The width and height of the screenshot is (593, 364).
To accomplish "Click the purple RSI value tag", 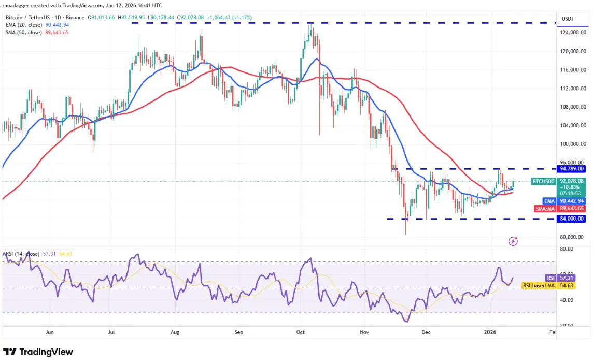I will [550, 278].
